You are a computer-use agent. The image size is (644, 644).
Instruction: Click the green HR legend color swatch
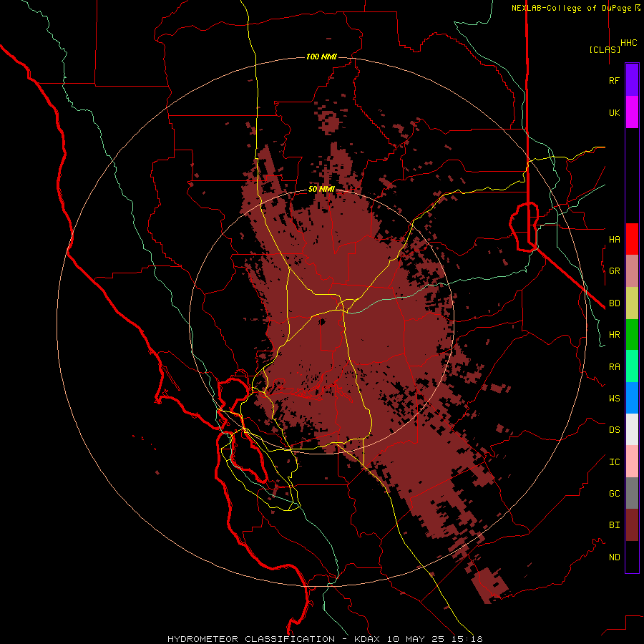tap(632, 335)
